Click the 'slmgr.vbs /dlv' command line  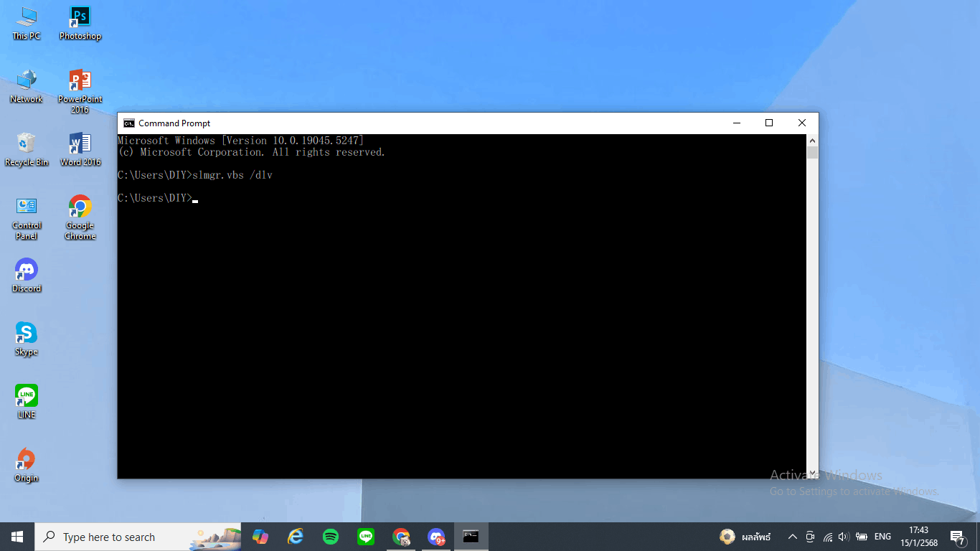coord(195,175)
